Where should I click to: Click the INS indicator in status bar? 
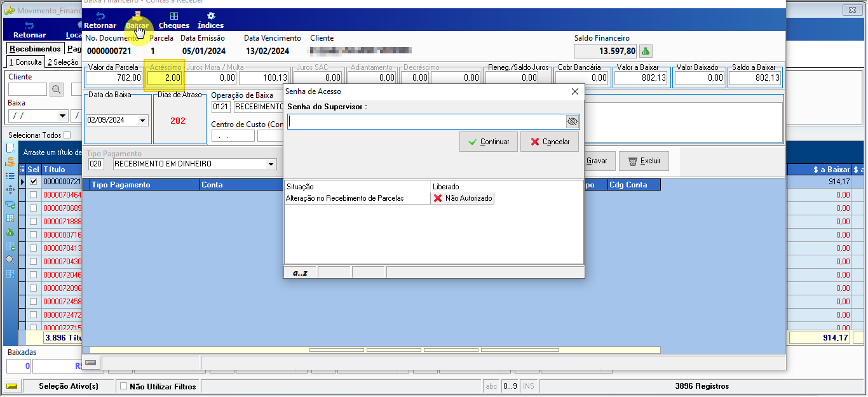tap(529, 386)
